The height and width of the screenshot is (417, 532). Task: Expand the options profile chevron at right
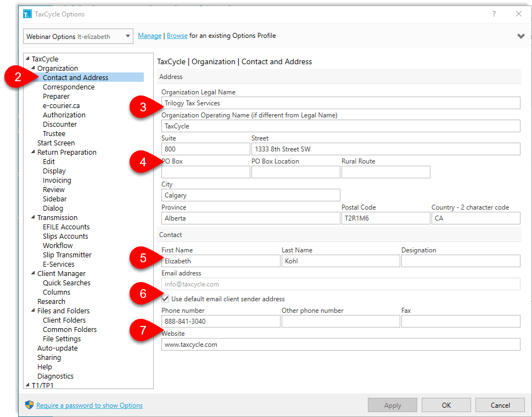[x=521, y=36]
